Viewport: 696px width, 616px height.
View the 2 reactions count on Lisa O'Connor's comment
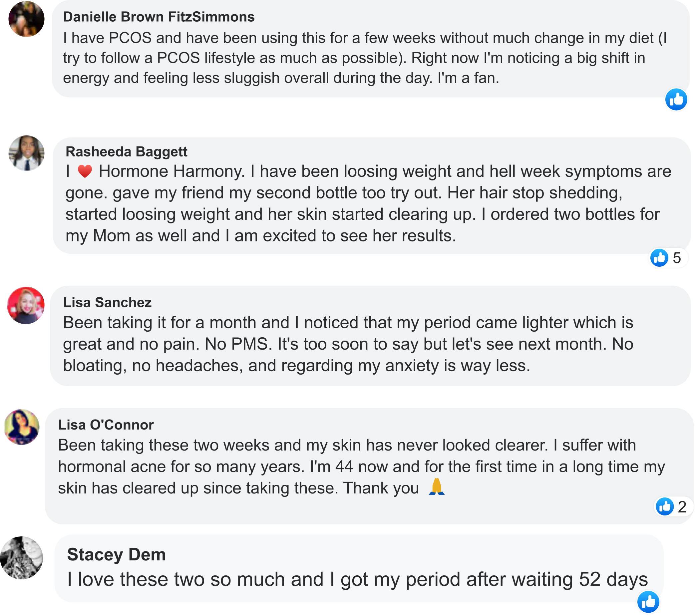682,507
